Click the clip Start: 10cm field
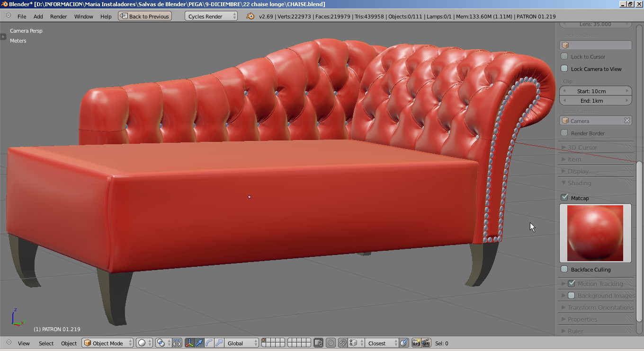This screenshot has height=351, width=644. click(596, 91)
